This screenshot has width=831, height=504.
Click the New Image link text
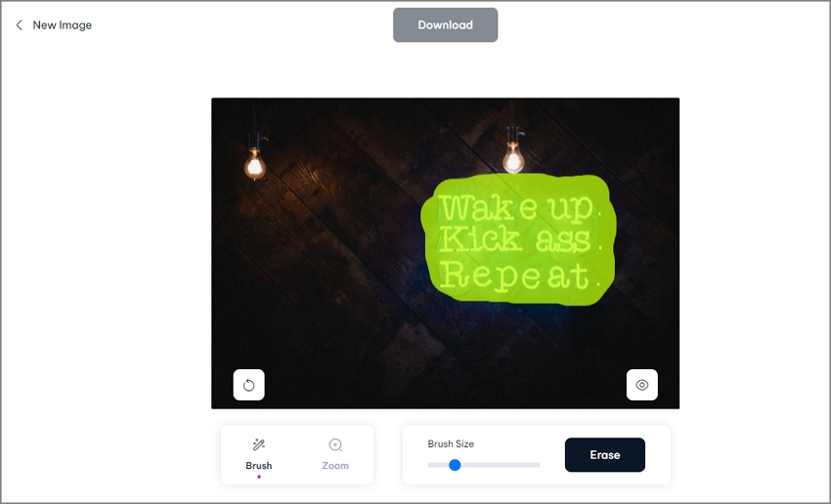click(62, 25)
